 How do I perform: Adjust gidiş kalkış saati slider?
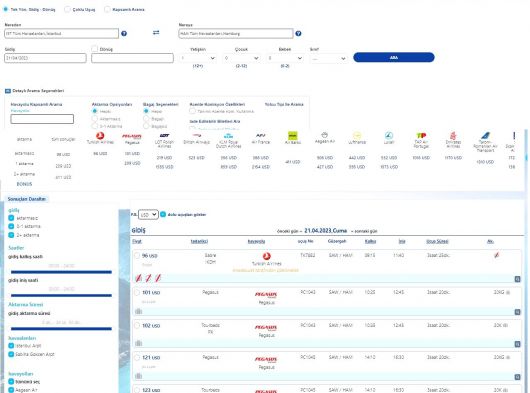[61, 272]
